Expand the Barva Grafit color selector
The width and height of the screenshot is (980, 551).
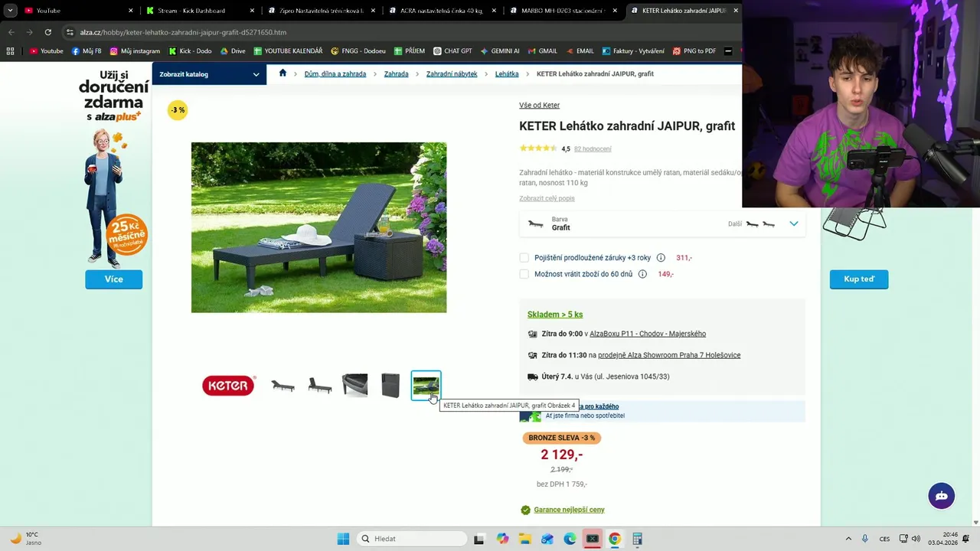(662, 223)
